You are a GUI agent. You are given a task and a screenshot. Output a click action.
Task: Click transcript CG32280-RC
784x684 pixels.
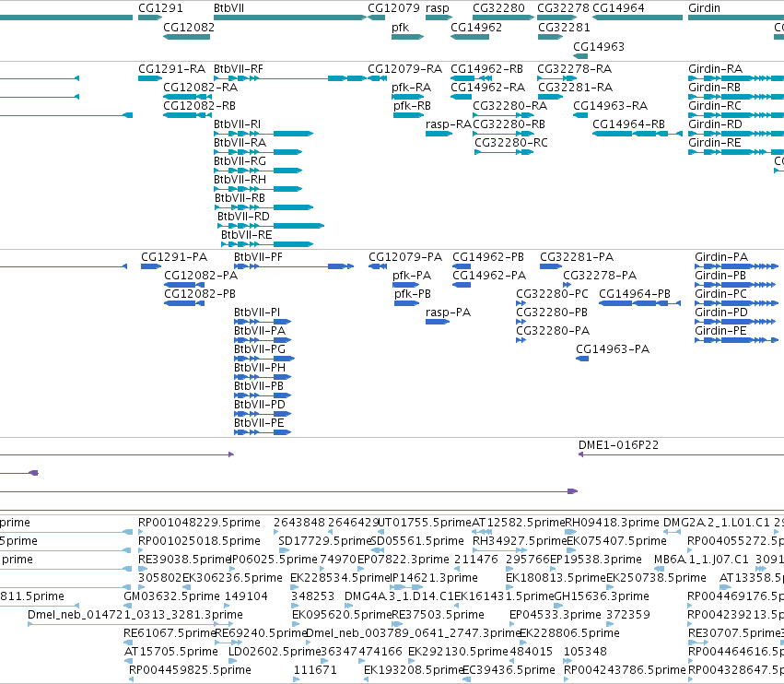(504, 152)
